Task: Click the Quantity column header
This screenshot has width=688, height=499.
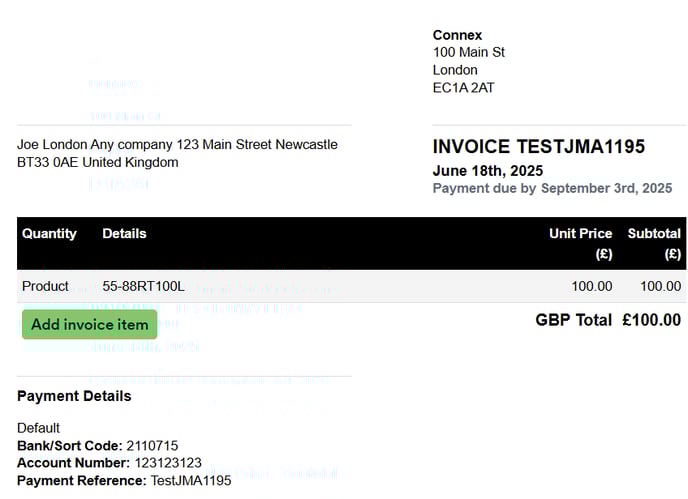Action: [x=49, y=233]
